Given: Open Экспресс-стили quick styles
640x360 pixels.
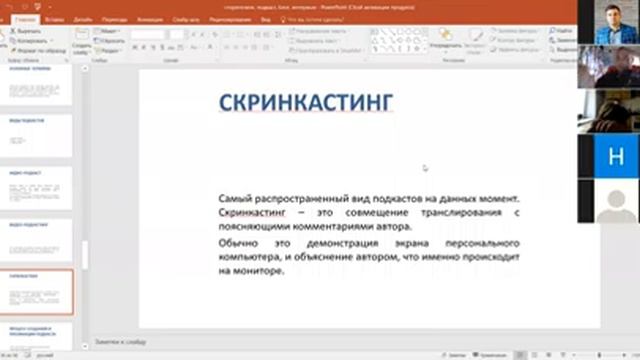Looking at the screenshot, I should [474, 42].
